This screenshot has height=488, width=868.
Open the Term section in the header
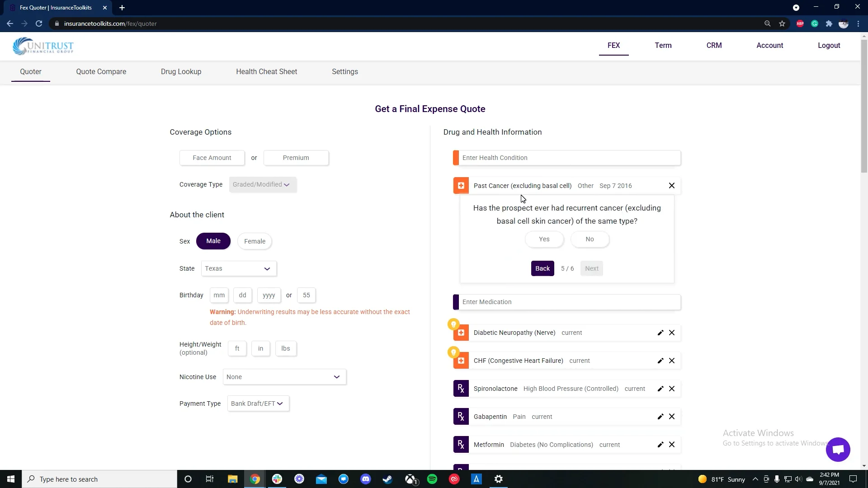tap(663, 45)
